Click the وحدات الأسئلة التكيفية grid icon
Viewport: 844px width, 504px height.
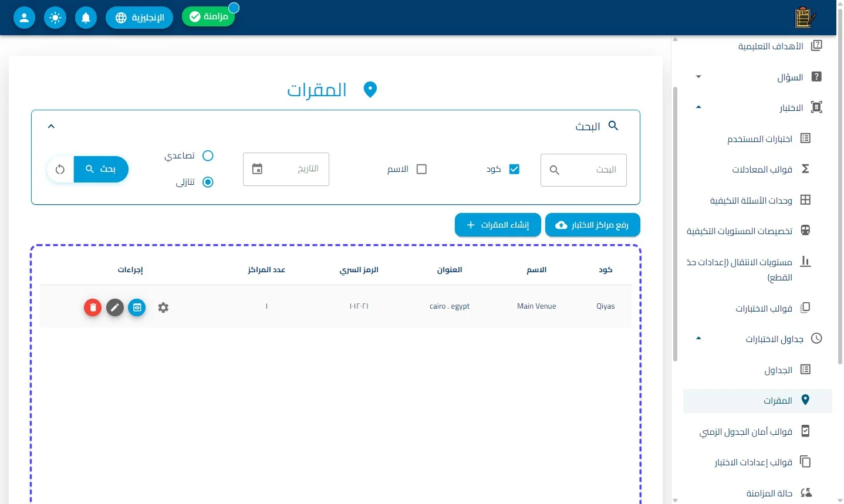[805, 200]
